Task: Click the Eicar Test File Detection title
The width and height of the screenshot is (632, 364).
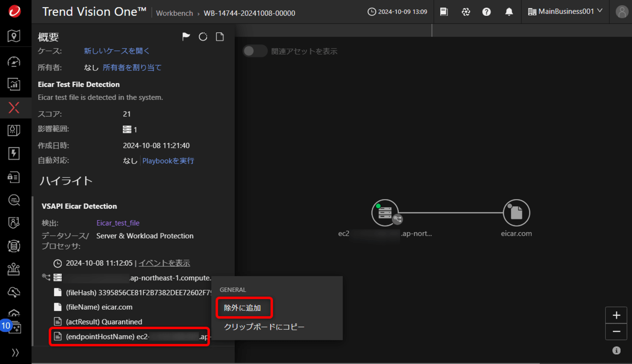Action: pyautogui.click(x=79, y=84)
